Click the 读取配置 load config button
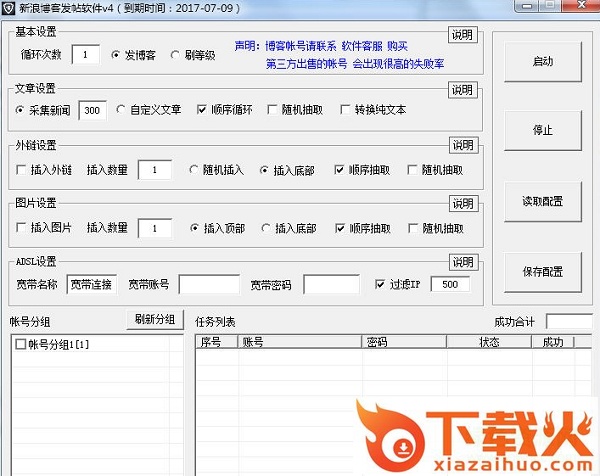 [543, 202]
